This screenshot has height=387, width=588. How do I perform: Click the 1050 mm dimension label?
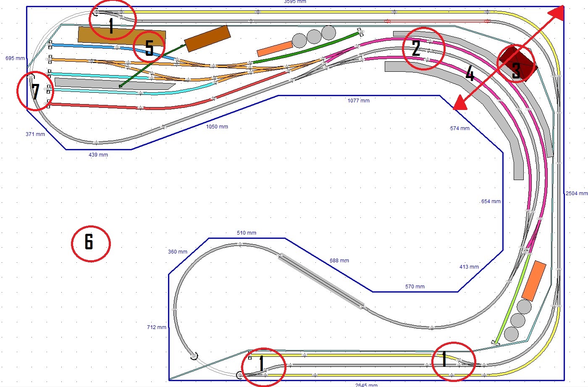(217, 126)
